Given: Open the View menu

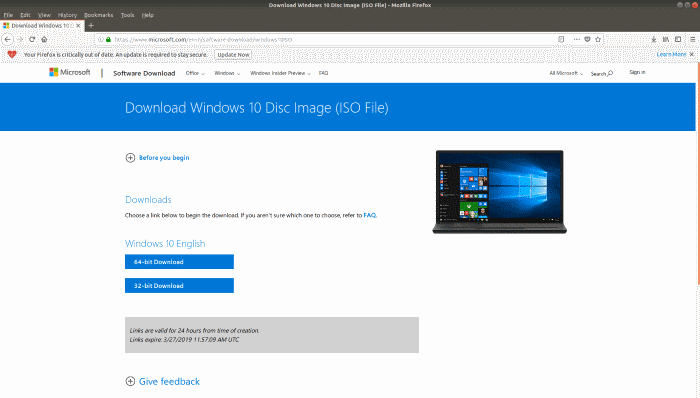Looking at the screenshot, I should click(44, 15).
